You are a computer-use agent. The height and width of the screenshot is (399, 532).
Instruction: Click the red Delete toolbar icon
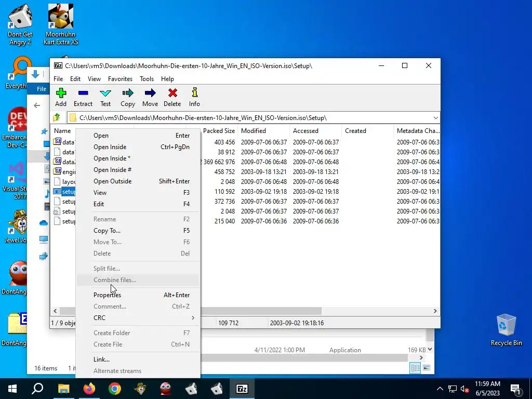point(172,93)
